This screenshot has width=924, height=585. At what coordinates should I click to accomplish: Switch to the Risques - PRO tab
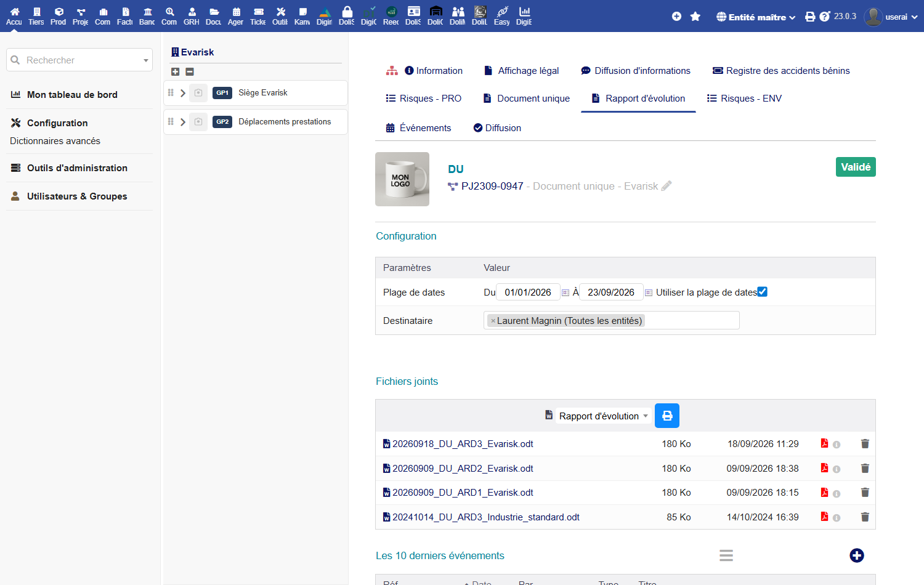pyautogui.click(x=423, y=99)
